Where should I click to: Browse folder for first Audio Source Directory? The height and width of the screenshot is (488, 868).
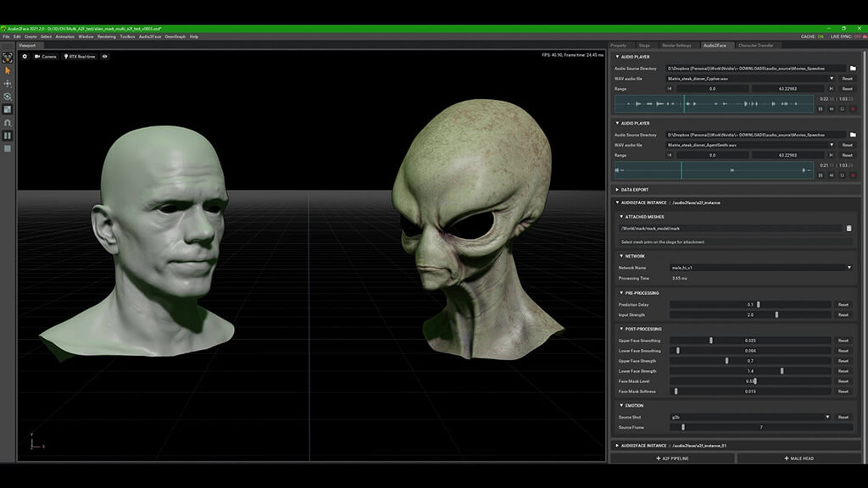tap(853, 68)
